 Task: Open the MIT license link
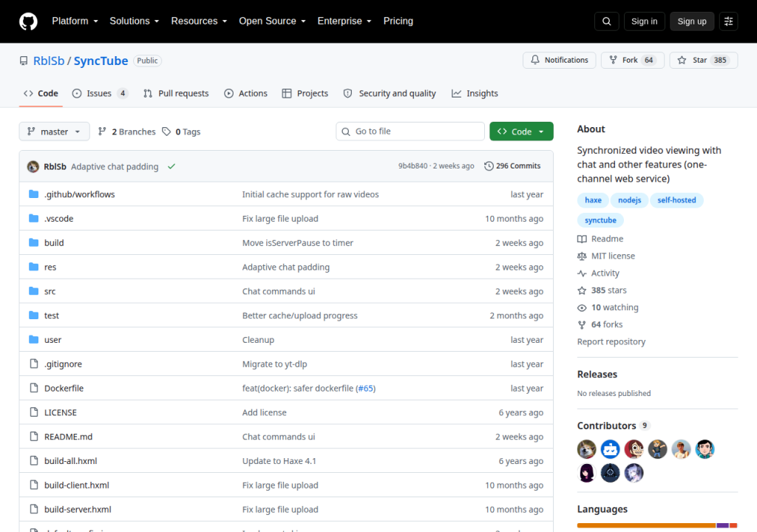[x=606, y=256]
